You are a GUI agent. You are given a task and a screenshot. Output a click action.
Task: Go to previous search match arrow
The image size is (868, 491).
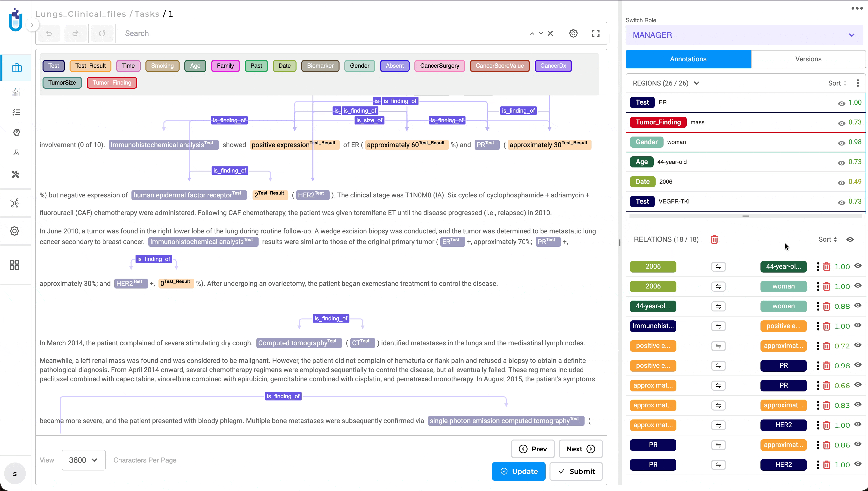click(532, 33)
